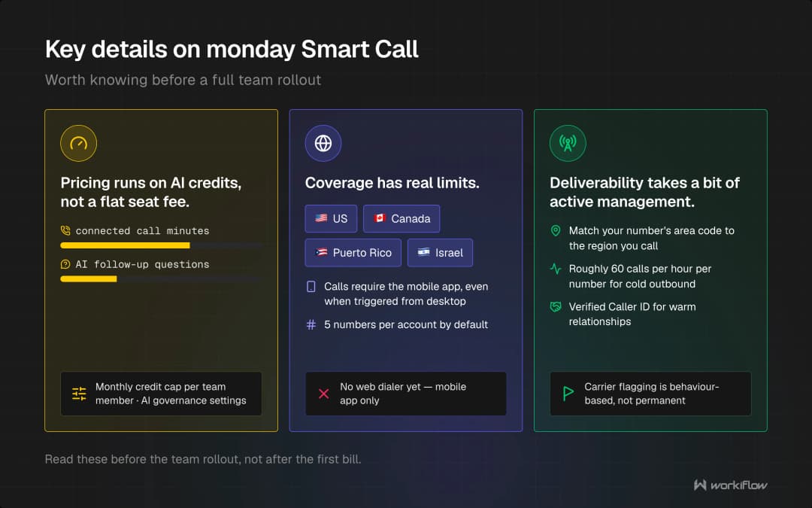
Task: Click the No web dialer yet note box
Action: (x=405, y=394)
